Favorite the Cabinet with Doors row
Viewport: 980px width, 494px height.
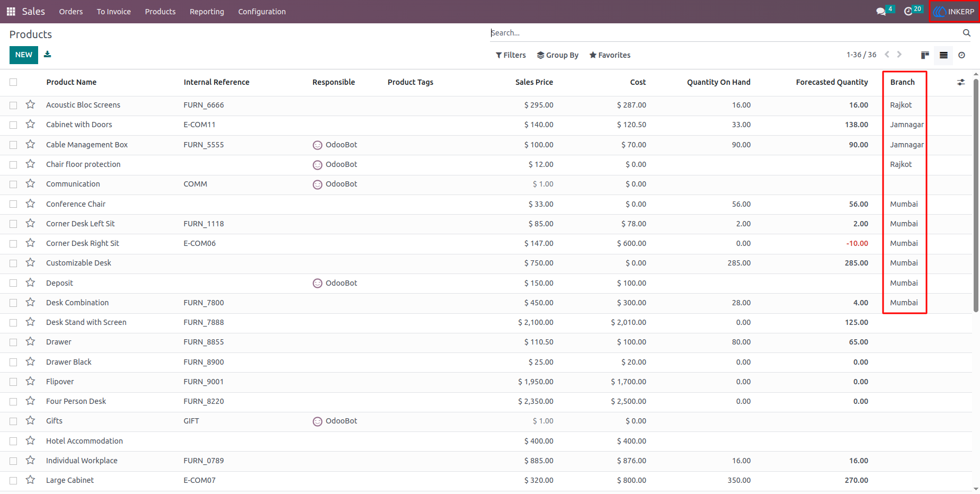click(30, 124)
